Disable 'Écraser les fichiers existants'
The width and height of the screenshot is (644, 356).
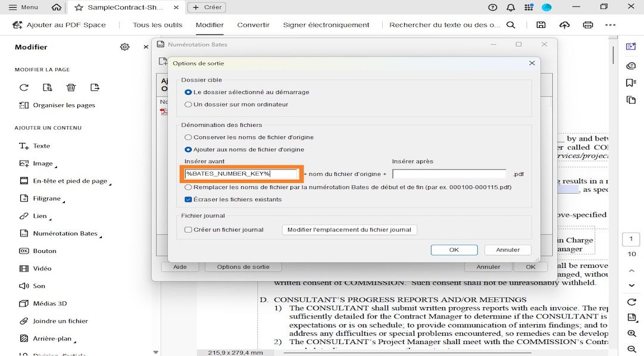[188, 198]
